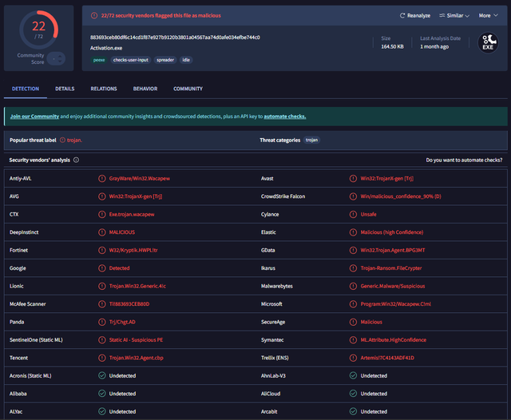Click the checkmark icon in the Acronis row
Viewport: 511px width, 420px height.
pos(102,376)
